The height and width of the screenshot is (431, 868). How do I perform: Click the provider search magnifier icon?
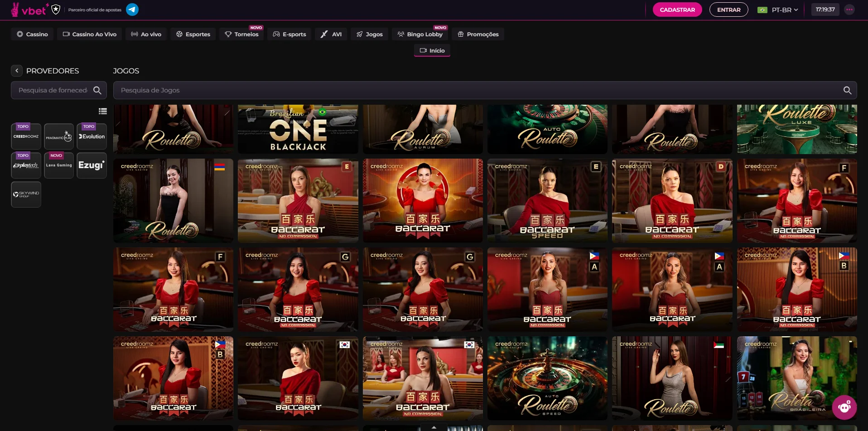(x=97, y=90)
